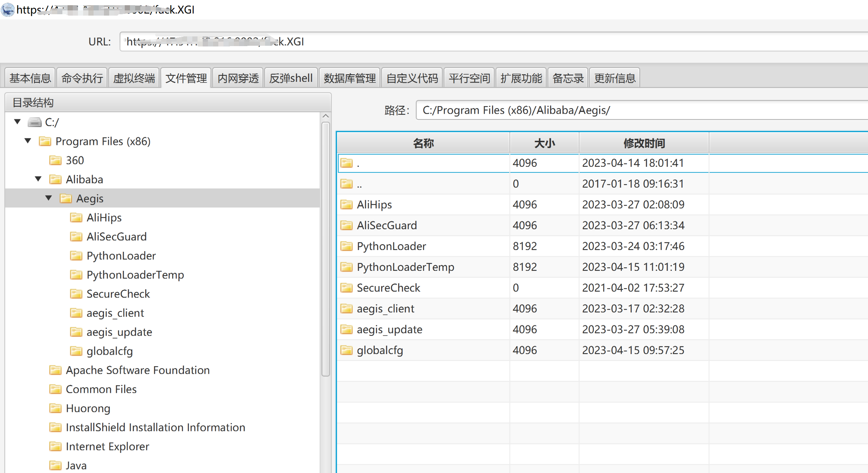Select the 'Internet Explorer' tree label

pyautogui.click(x=107, y=447)
